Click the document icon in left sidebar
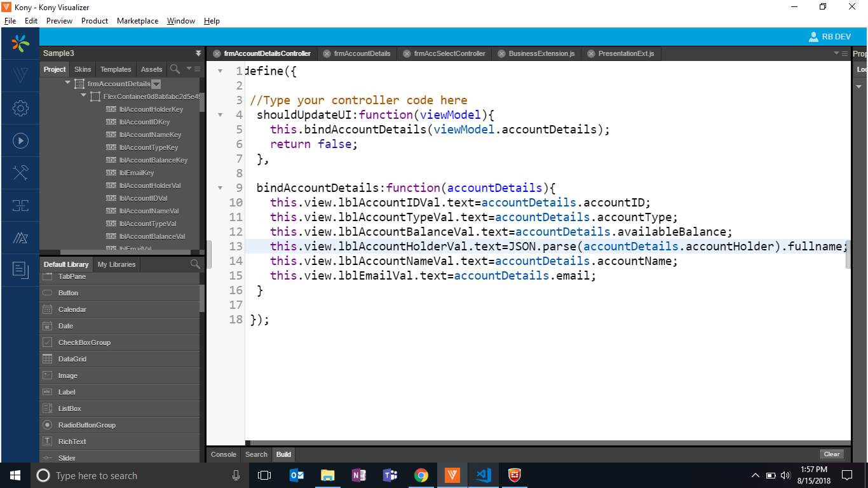 pos(20,270)
